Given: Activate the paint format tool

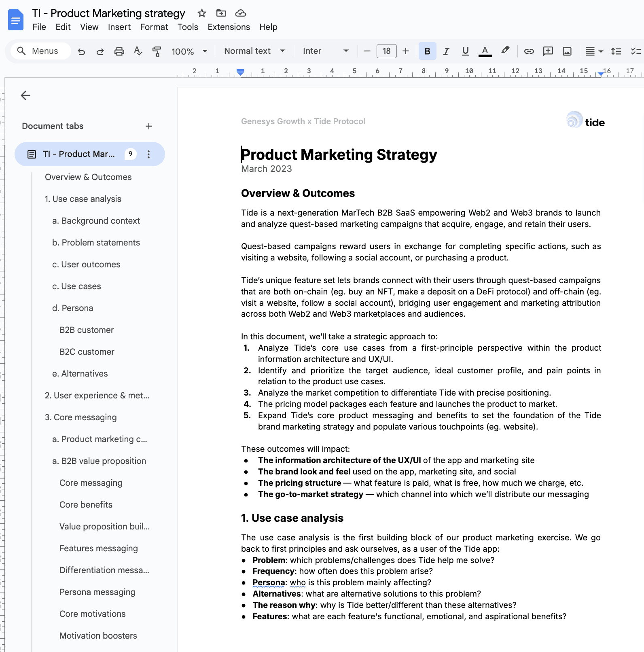Looking at the screenshot, I should click(157, 51).
